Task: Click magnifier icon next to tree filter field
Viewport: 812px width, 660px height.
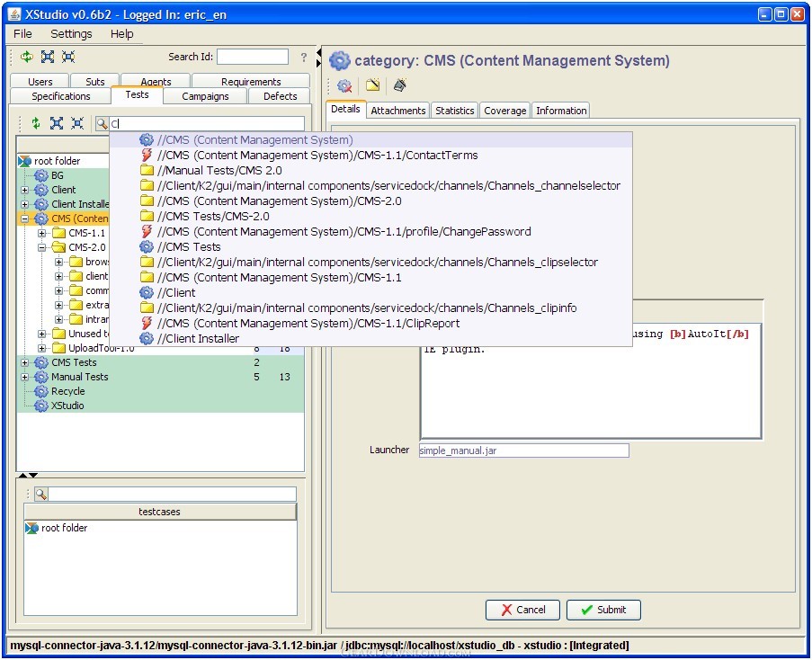Action: (x=102, y=124)
